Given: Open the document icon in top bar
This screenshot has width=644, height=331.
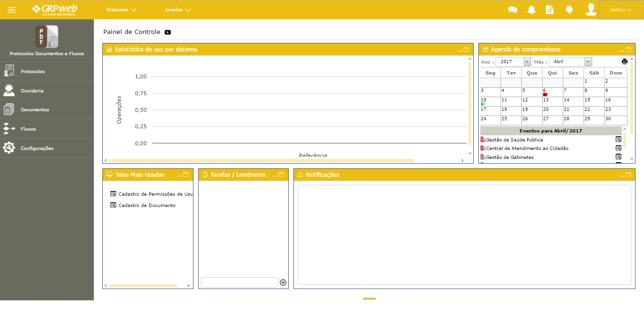Looking at the screenshot, I should point(550,10).
